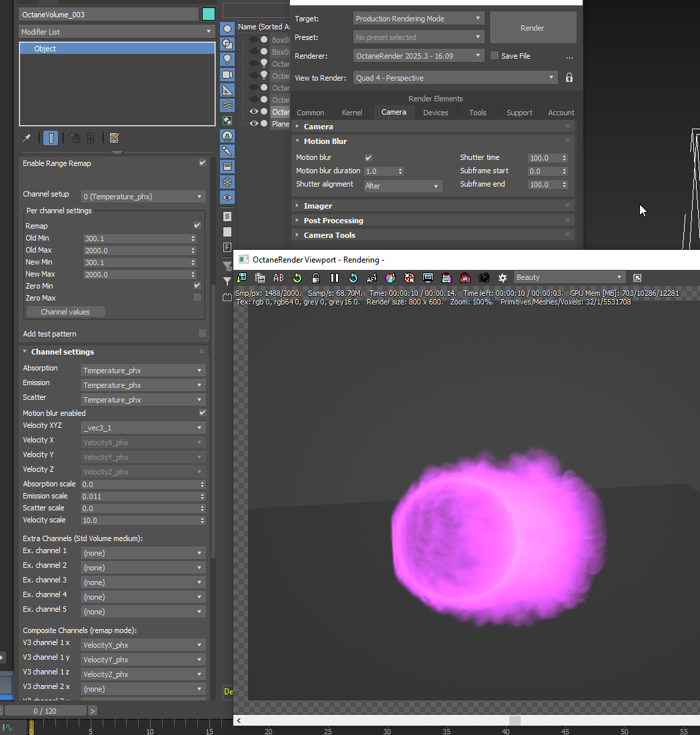
Task: Toggle Display Shapes filter in Scene Explorer
Action: (x=227, y=44)
